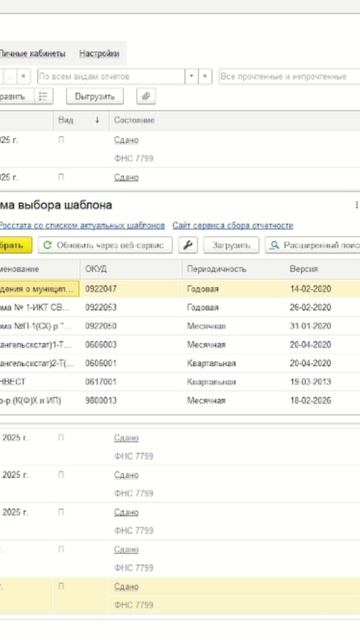Click the ОКУД column header
The height and width of the screenshot is (640, 360).
pyautogui.click(x=96, y=269)
